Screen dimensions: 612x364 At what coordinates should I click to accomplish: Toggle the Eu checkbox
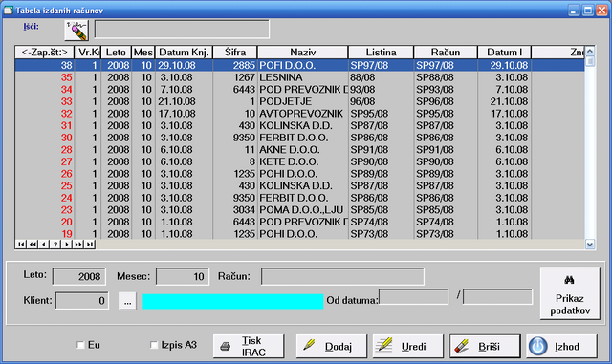click(80, 345)
